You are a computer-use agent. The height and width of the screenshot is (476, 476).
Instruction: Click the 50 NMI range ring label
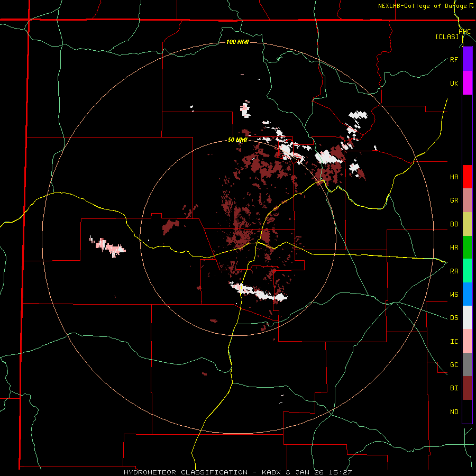(x=237, y=140)
